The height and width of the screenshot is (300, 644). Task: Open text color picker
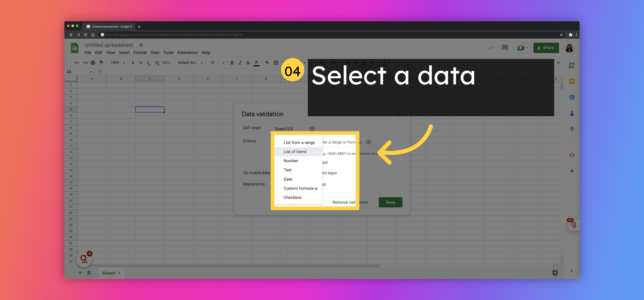click(256, 63)
